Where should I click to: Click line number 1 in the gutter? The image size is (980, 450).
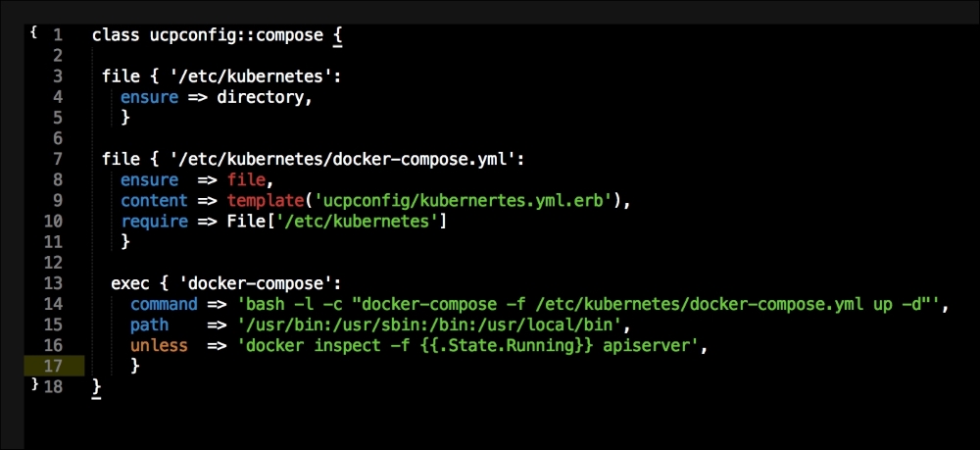(58, 35)
